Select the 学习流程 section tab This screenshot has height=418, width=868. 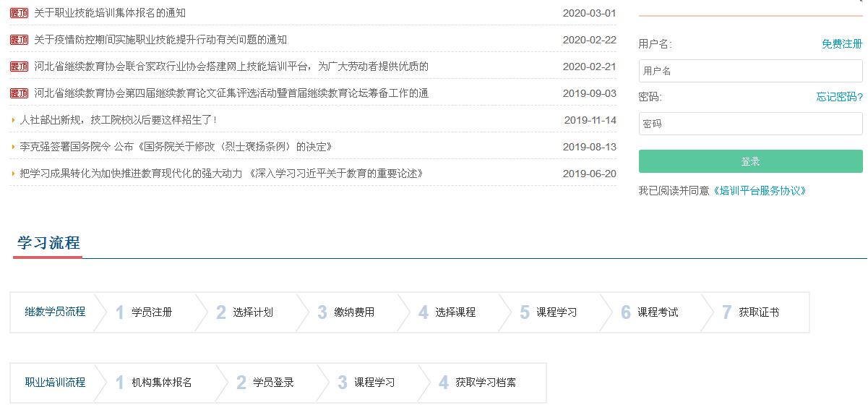tap(48, 243)
